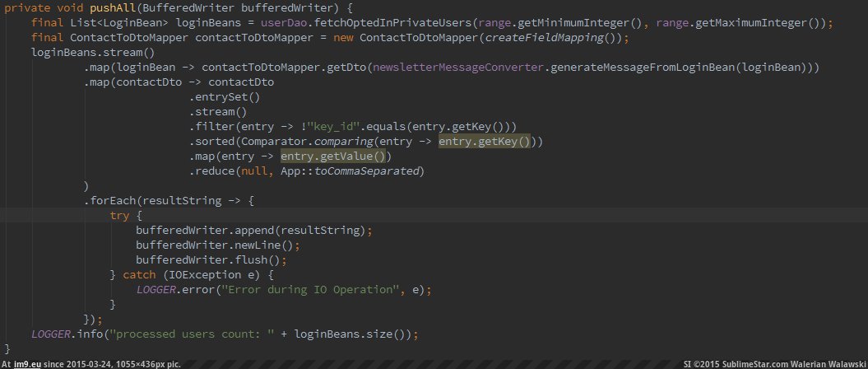Click the .entrySet() call
Viewport: 868px width, 369px height.
tap(225, 97)
